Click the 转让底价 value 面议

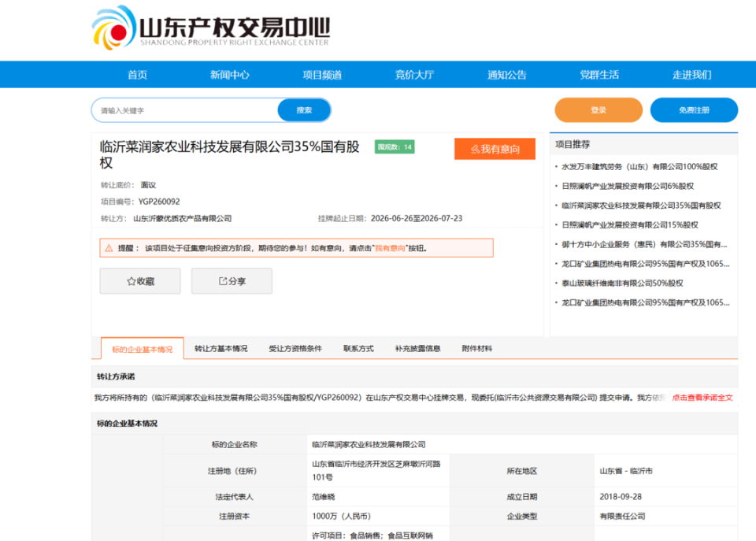point(148,185)
